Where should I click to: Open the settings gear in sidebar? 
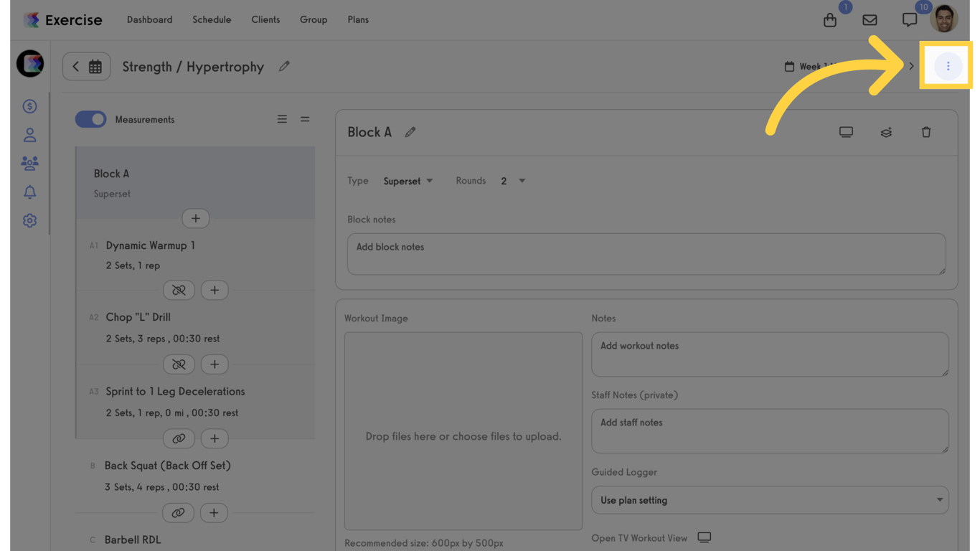[29, 221]
